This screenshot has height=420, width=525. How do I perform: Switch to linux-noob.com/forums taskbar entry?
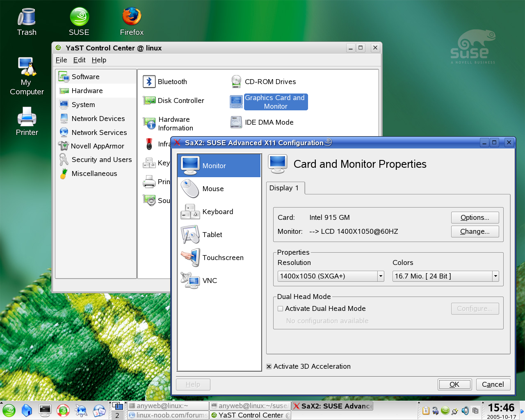click(x=168, y=415)
